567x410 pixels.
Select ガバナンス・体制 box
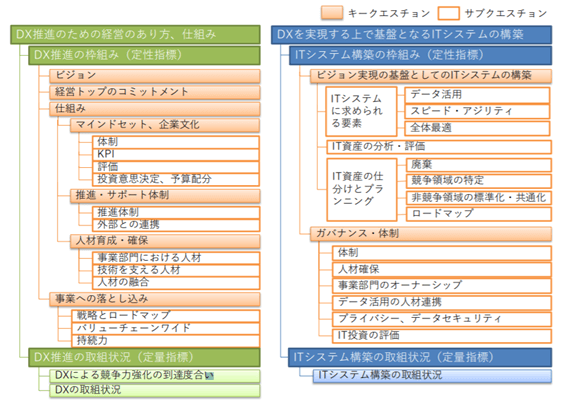431,234
